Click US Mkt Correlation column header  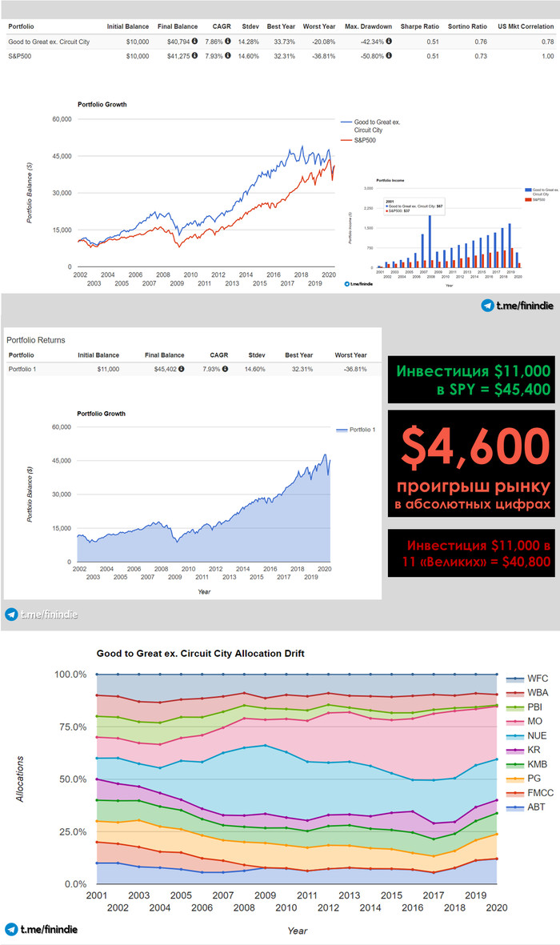click(526, 26)
